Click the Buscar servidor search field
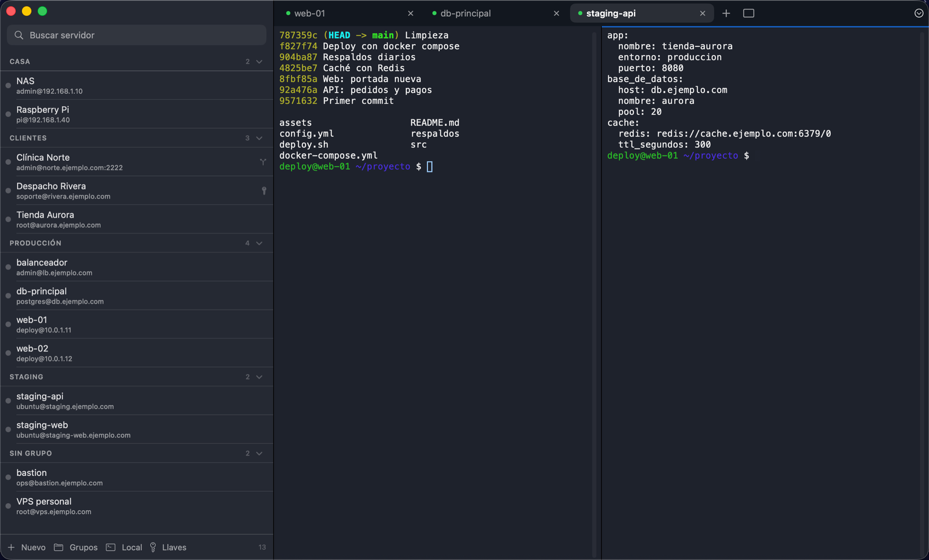 [x=136, y=35]
